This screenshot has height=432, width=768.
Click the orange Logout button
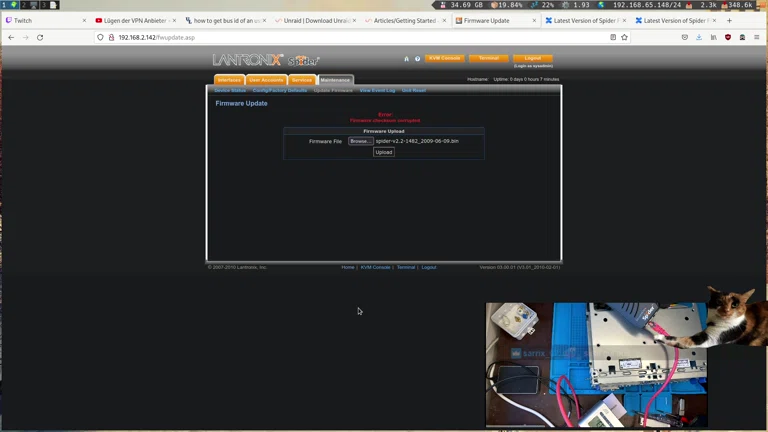click(532, 58)
